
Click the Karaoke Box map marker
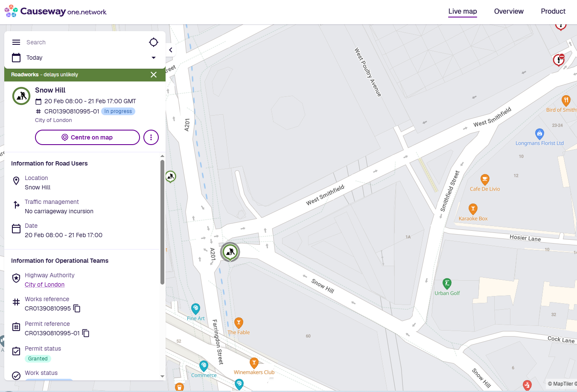pos(473,209)
